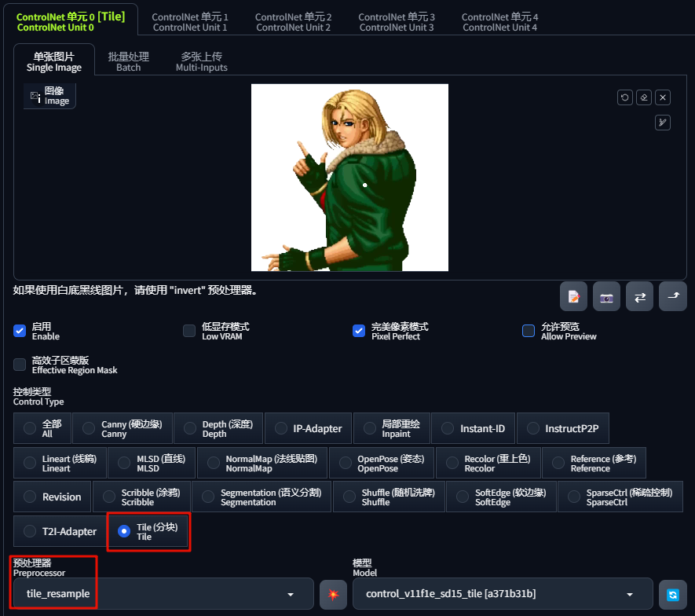
Task: Open the Single Image tab
Action: pos(54,61)
